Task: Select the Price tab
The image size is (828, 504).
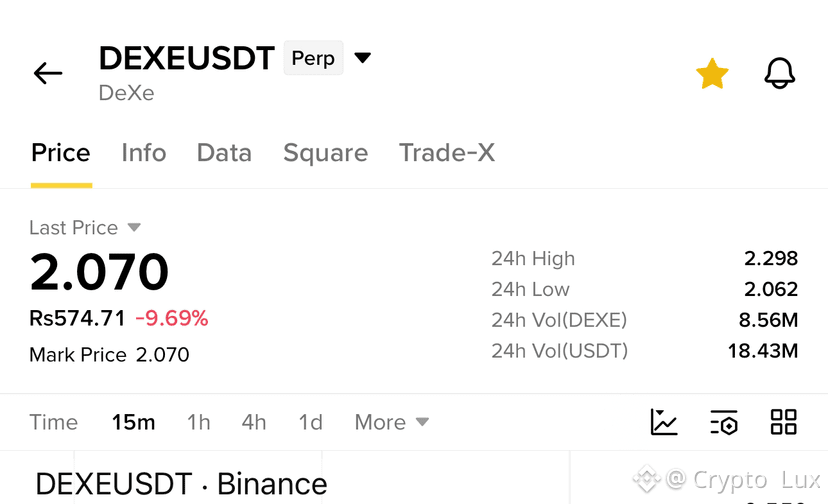Action: click(61, 153)
